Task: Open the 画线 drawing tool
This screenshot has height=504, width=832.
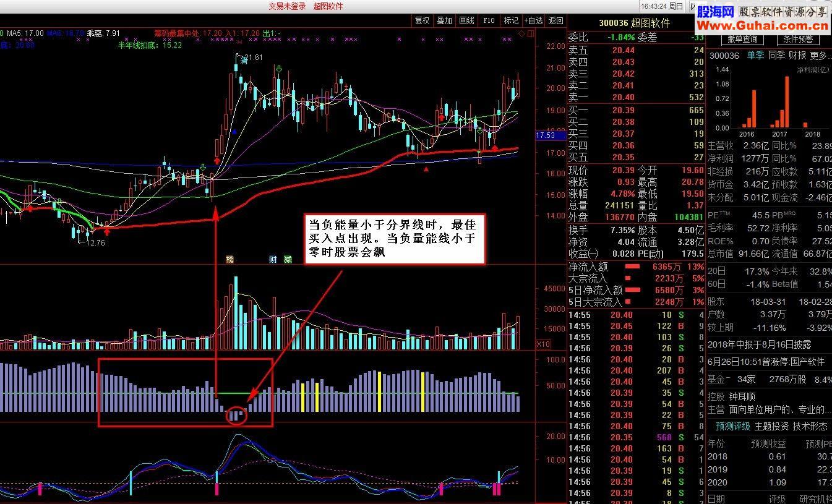Action: (467, 20)
